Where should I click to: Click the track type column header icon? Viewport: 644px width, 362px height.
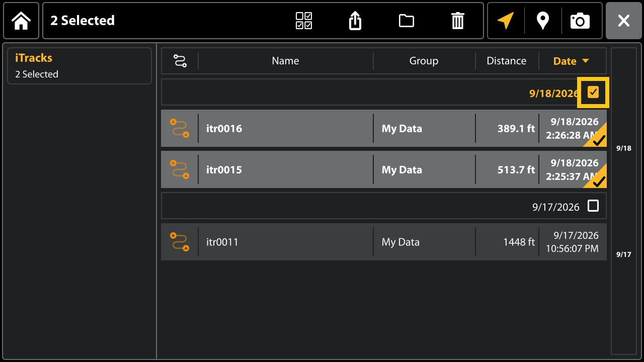tap(180, 61)
